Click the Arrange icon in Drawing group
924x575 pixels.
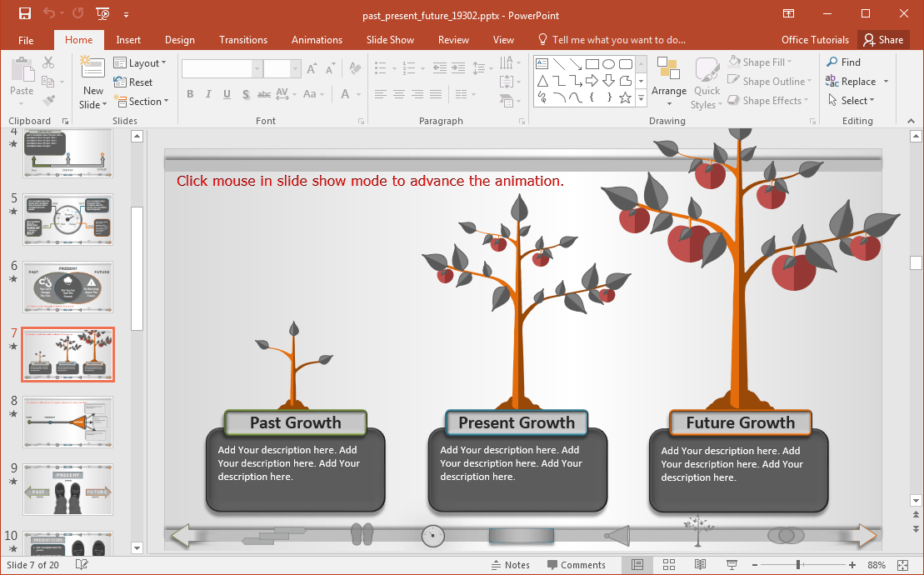coord(669,81)
